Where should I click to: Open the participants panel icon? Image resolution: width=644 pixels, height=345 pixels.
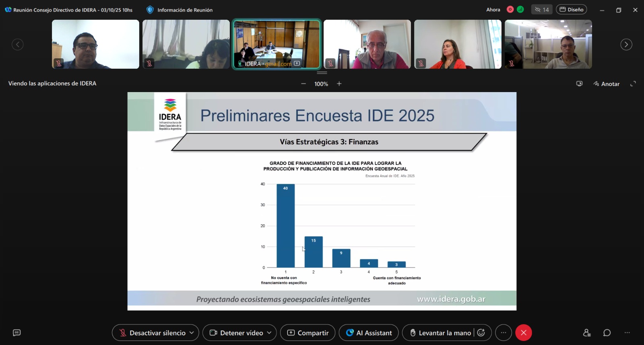tap(587, 333)
